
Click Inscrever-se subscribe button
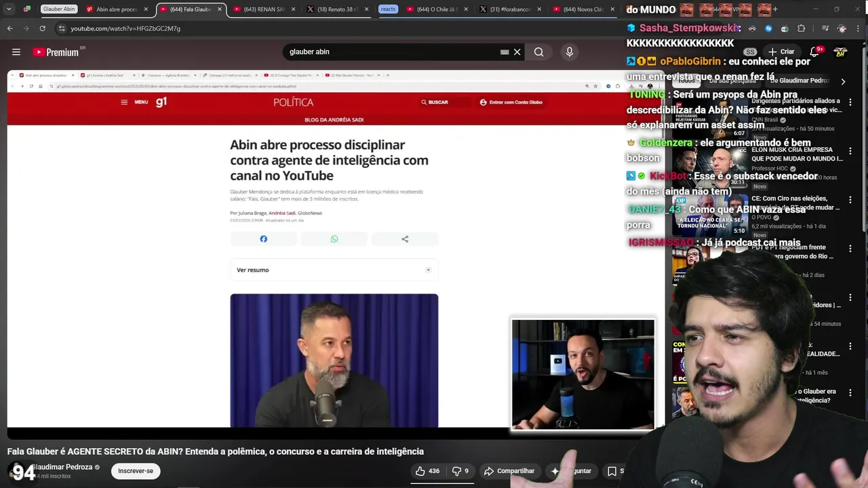(x=136, y=471)
